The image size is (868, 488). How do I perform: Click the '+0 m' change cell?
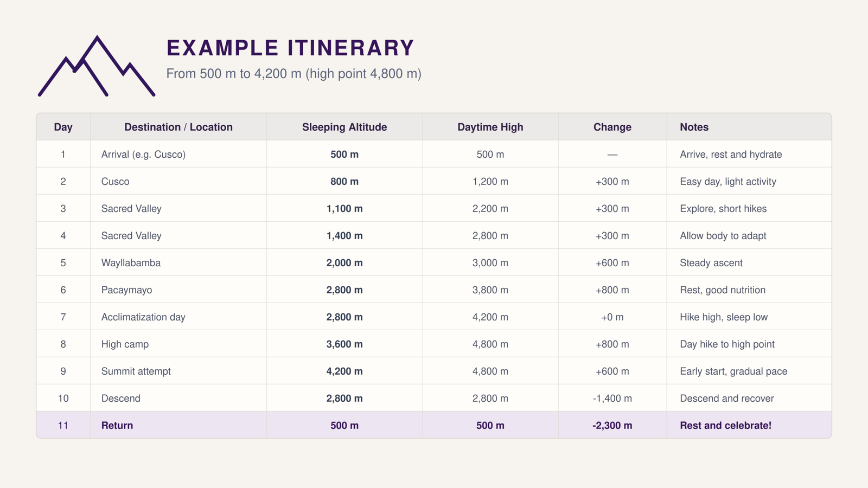pyautogui.click(x=612, y=317)
